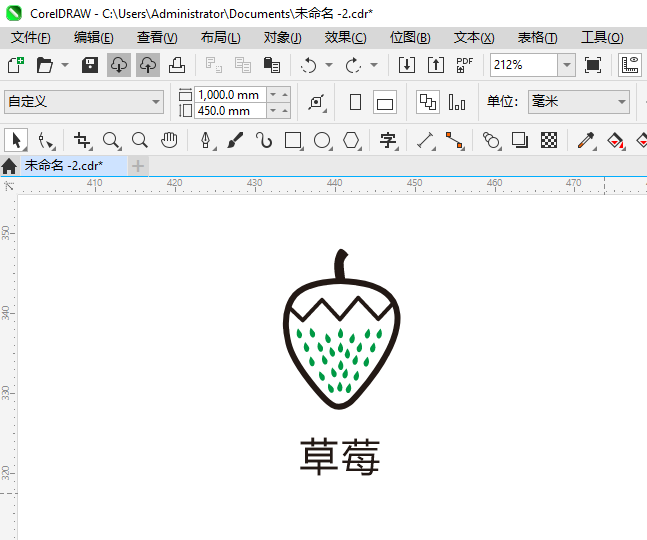Select the Rectangle tool

point(293,141)
